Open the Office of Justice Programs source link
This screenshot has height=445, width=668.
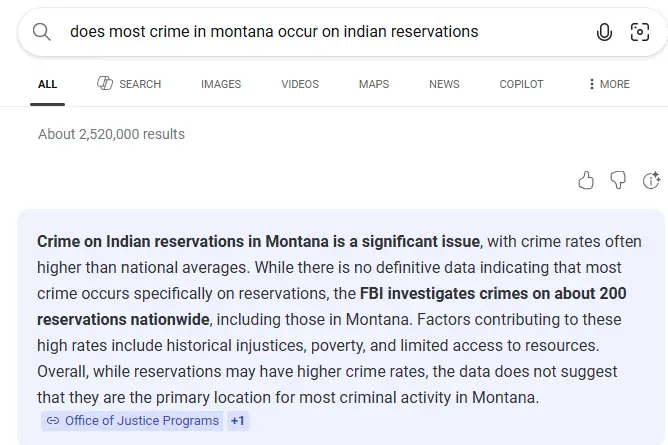click(x=141, y=421)
